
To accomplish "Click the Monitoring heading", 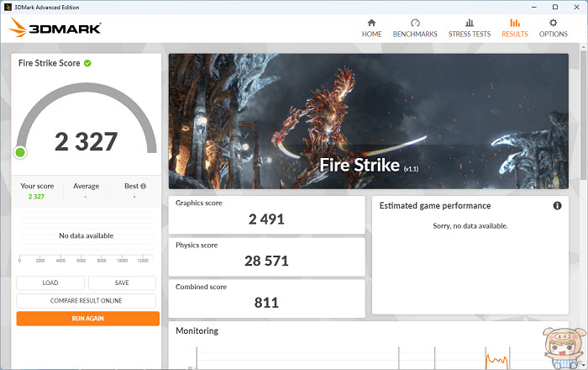I will 197,331.
